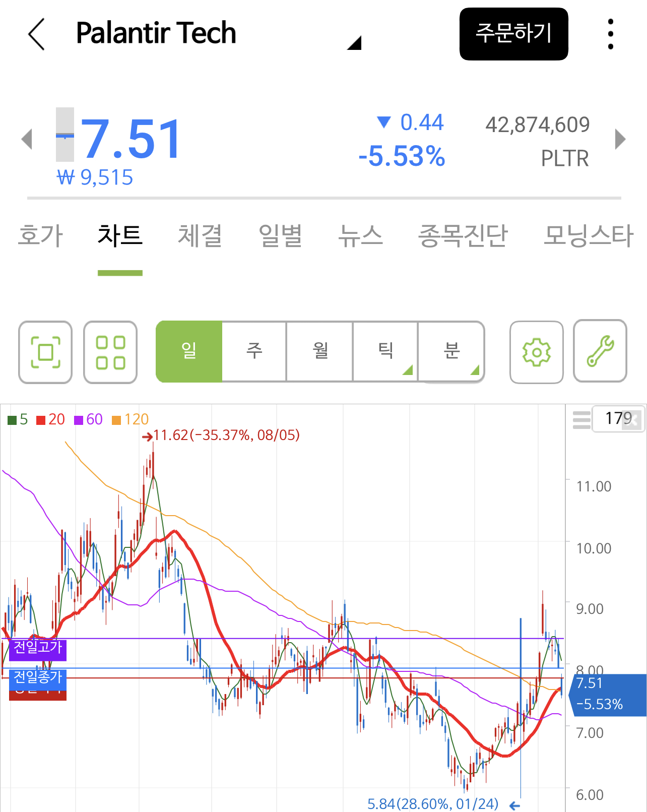Tap the 11.00 price axis label

click(x=594, y=486)
